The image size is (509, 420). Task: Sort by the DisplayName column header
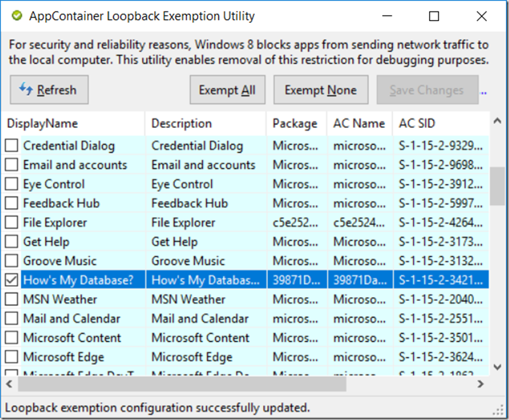[73, 123]
